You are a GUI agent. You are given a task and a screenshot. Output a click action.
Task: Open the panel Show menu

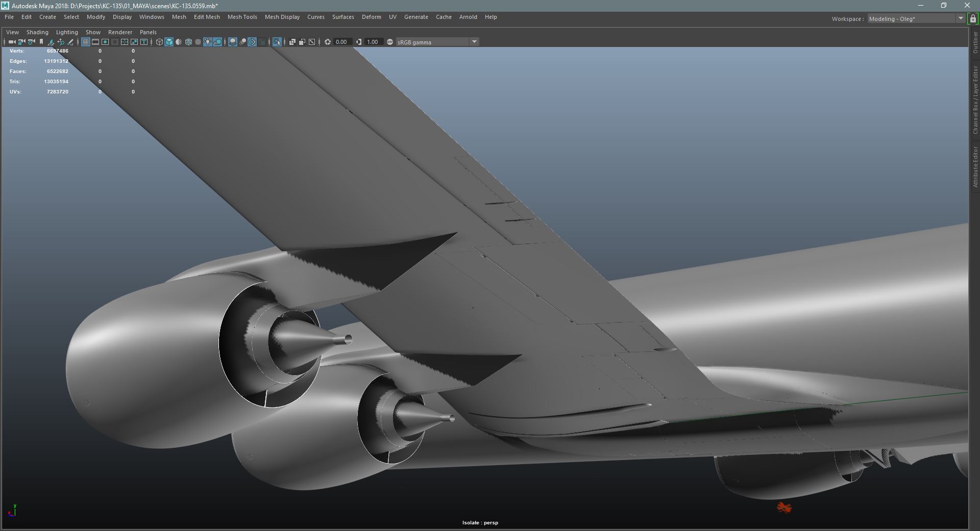[x=93, y=32]
